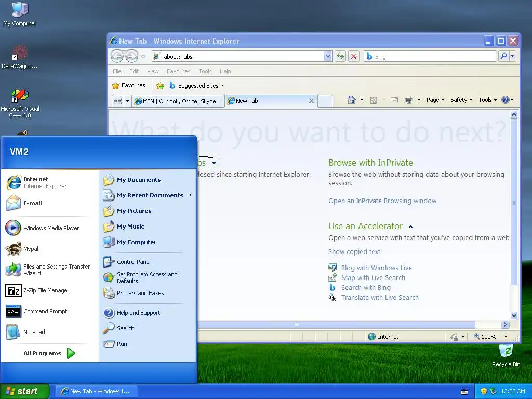Click Blog with Windows Live link
The height and width of the screenshot is (399, 532).
376,268
